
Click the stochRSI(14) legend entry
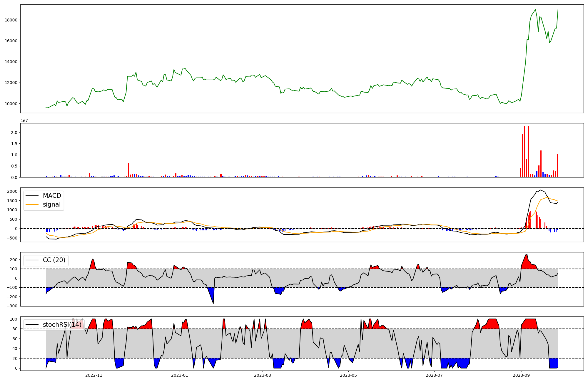62,325
